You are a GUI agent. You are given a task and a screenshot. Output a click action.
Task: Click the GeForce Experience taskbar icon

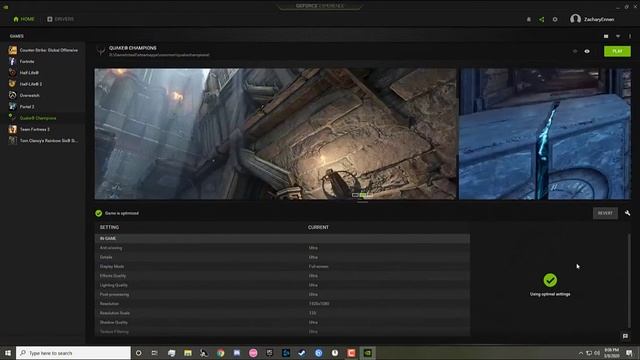click(367, 353)
